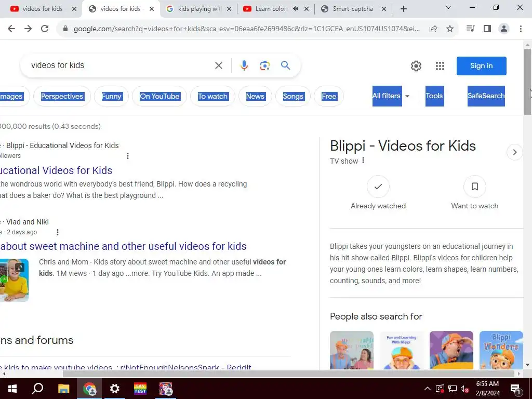View site information lock icon
Screen dimensions: 532x399
(65, 29)
